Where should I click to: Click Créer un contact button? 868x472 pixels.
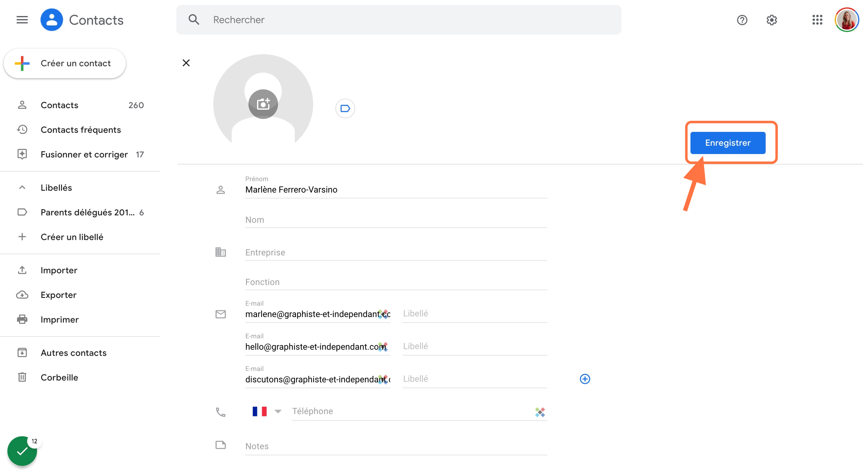pos(65,63)
